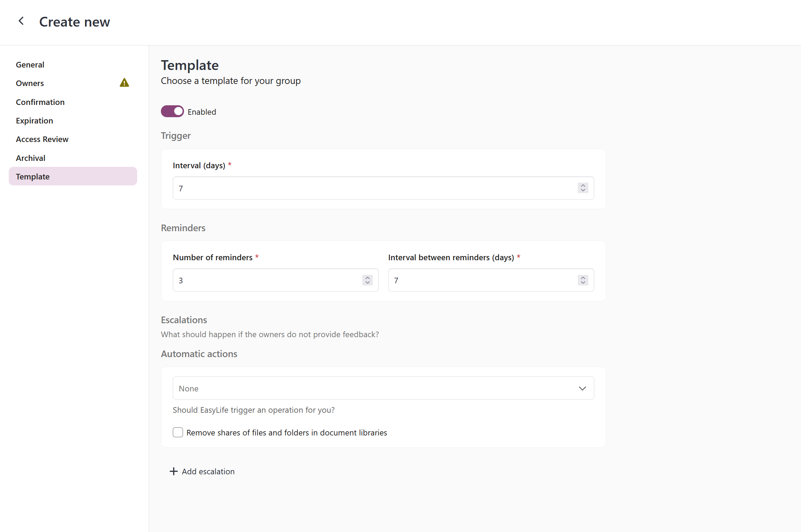Open the General section
The height and width of the screenshot is (532, 801).
pos(30,64)
